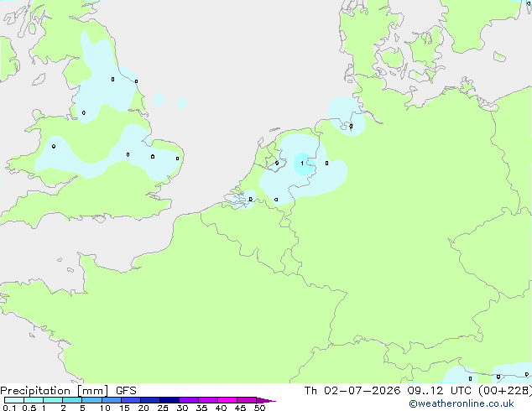Click the 40–45 mm magenta legend swatch
The image size is (532, 411).
click(x=227, y=400)
